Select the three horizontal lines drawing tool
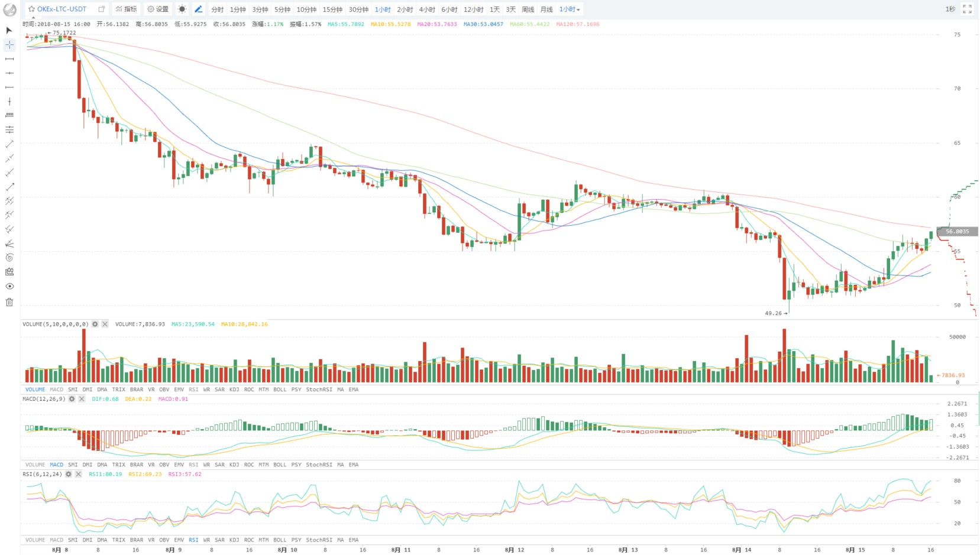The width and height of the screenshot is (980, 555). pos(9,130)
